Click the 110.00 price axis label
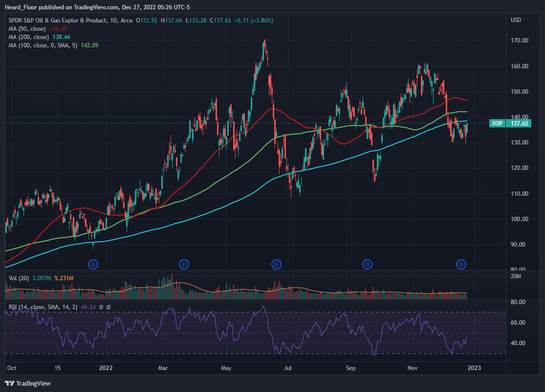545x392 pixels. point(519,193)
